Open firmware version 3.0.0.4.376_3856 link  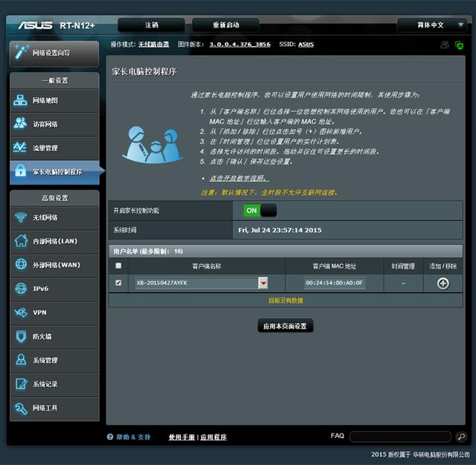pos(239,45)
